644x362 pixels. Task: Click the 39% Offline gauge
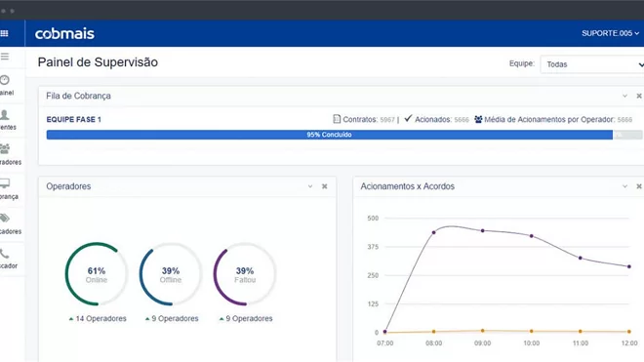tap(171, 274)
